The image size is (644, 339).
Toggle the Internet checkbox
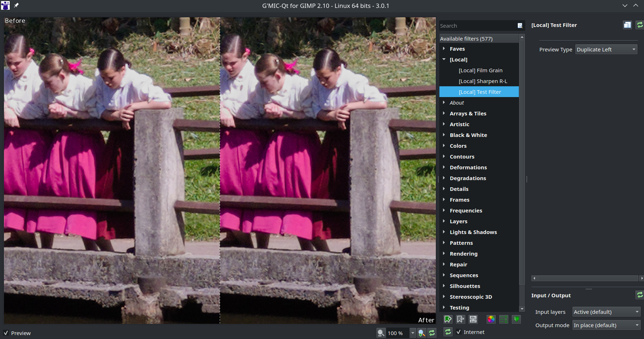458,332
